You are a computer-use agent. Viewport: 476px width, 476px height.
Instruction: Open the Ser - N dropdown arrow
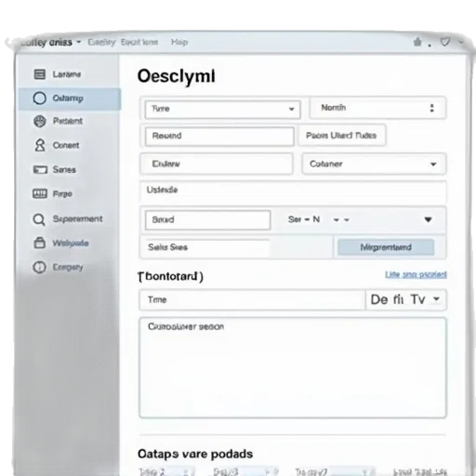[x=428, y=219]
